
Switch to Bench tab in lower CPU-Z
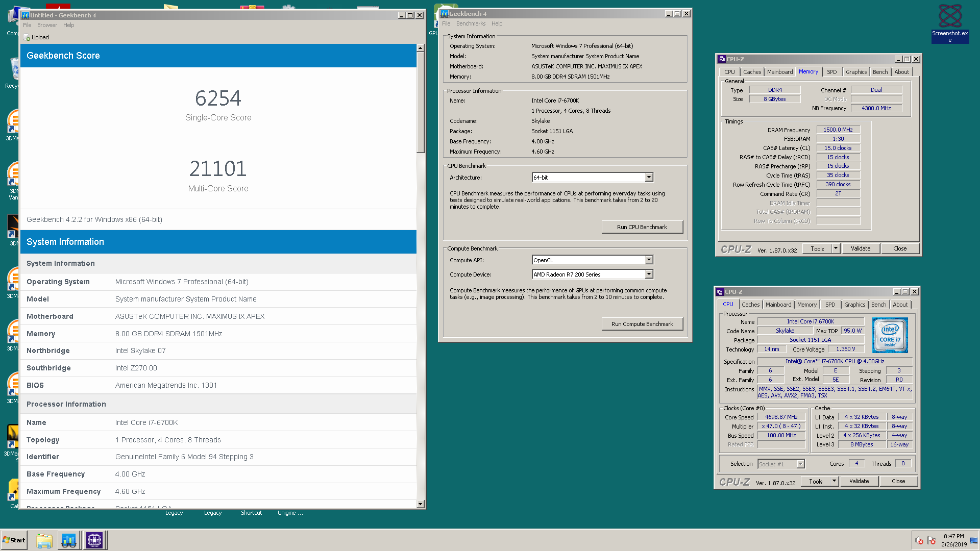(878, 305)
